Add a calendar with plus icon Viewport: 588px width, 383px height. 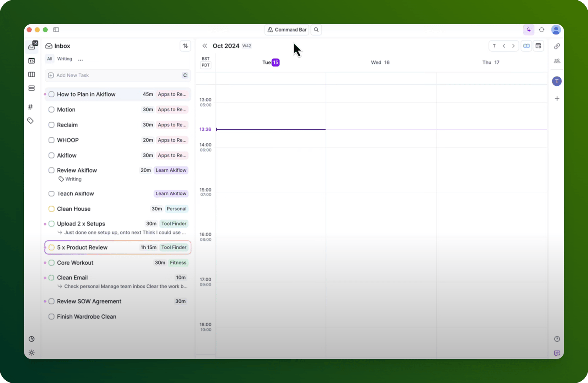557,99
